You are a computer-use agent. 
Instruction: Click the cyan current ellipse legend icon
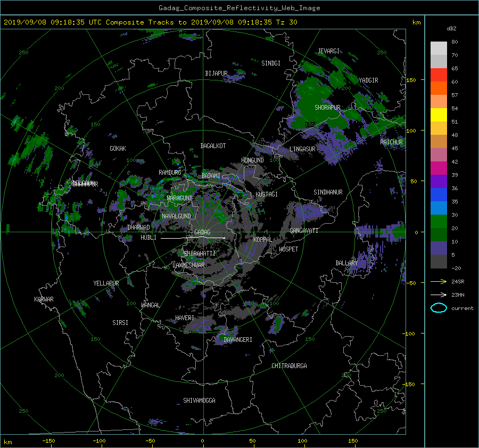tap(439, 308)
